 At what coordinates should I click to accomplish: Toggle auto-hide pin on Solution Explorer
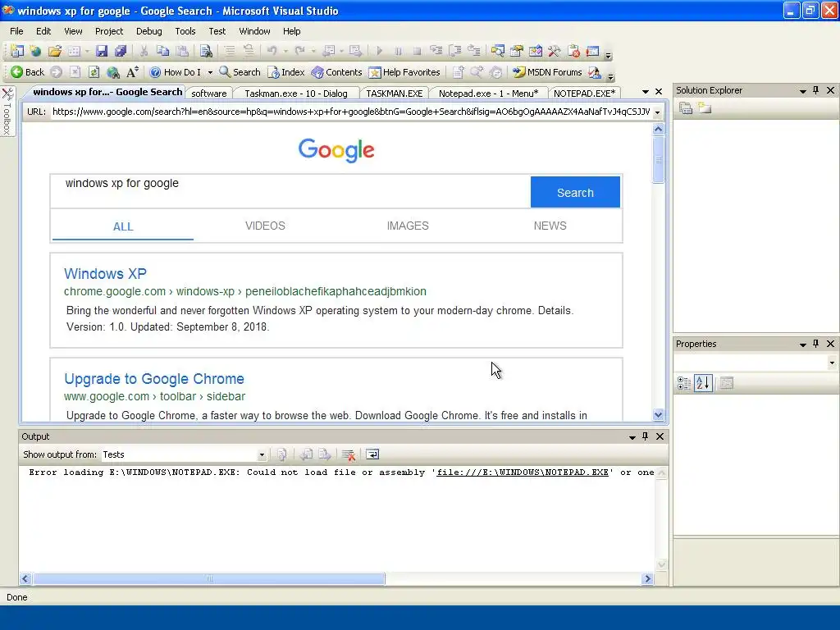tap(816, 90)
